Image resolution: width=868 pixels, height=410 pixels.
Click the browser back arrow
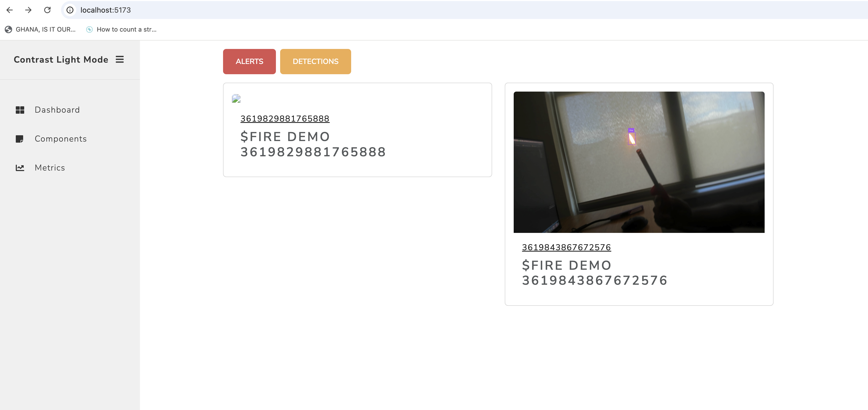[9, 10]
